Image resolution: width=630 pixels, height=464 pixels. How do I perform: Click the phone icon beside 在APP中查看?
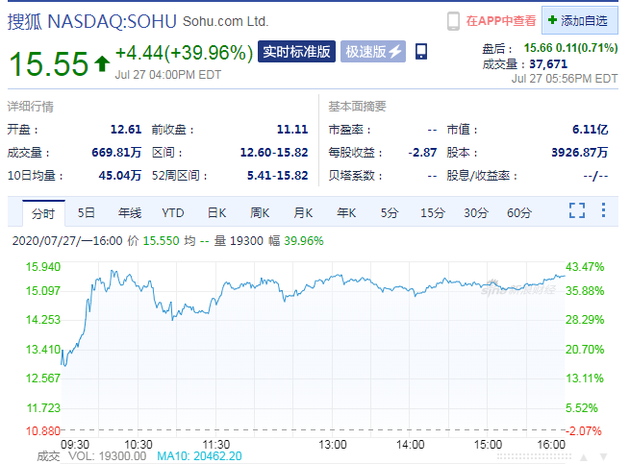[x=453, y=21]
